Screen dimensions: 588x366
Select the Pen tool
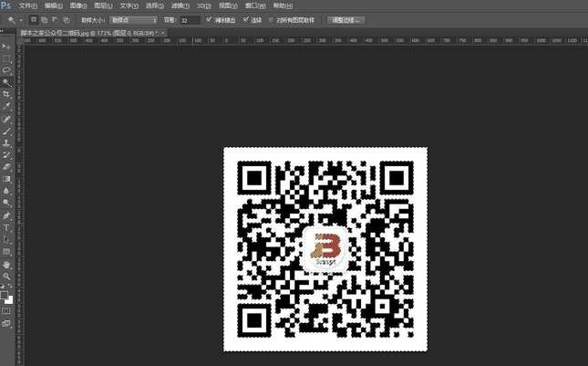click(6, 215)
